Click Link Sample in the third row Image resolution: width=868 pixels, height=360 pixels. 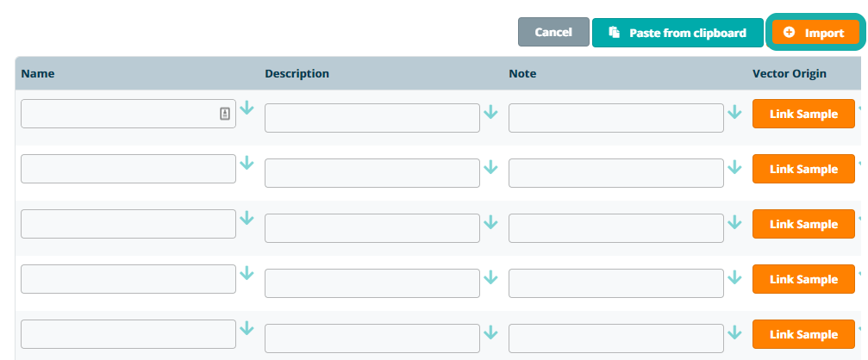(803, 224)
